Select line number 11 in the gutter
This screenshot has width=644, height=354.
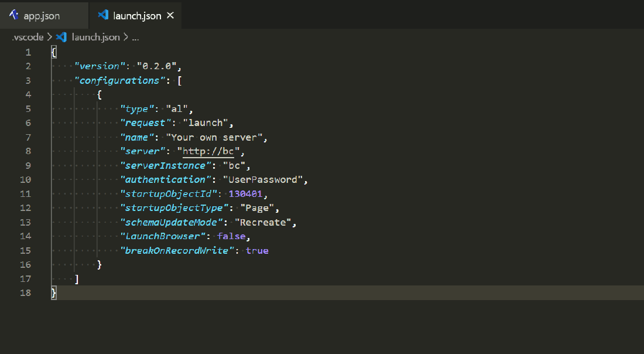coord(25,193)
